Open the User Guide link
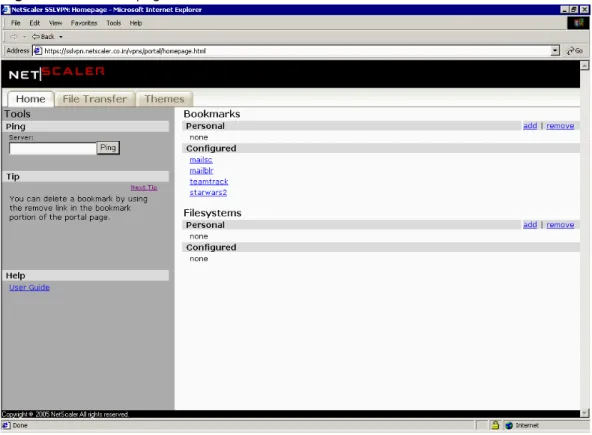Image resolution: width=592 pixels, height=435 pixels. click(x=29, y=287)
